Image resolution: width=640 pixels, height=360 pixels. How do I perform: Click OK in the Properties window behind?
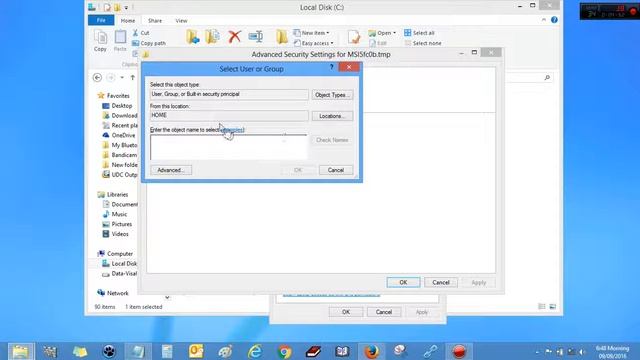tap(346, 312)
